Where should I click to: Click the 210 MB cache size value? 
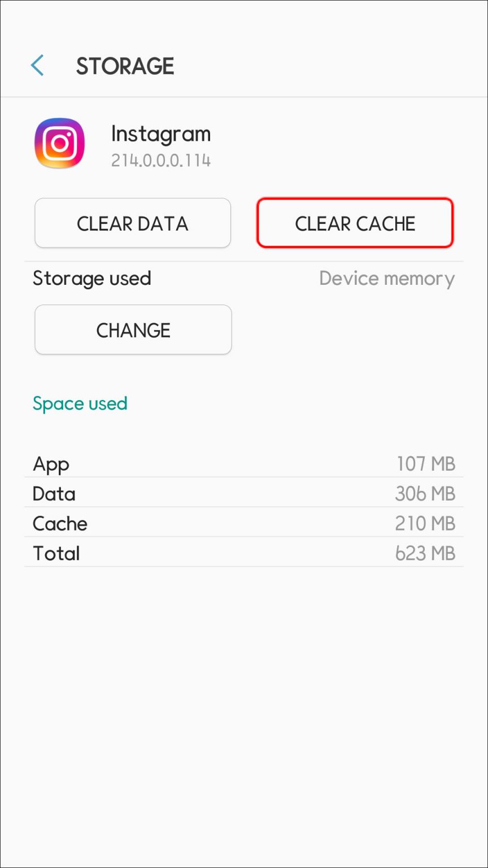click(425, 524)
